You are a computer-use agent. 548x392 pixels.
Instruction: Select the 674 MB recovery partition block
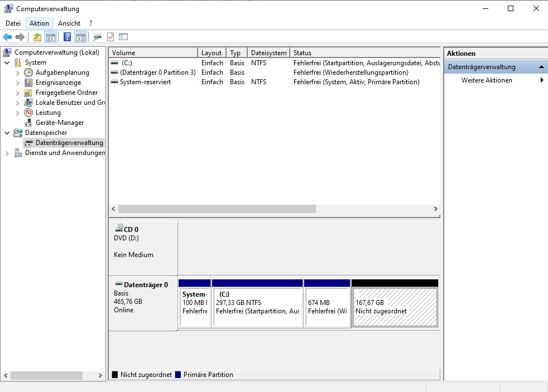[327, 303]
